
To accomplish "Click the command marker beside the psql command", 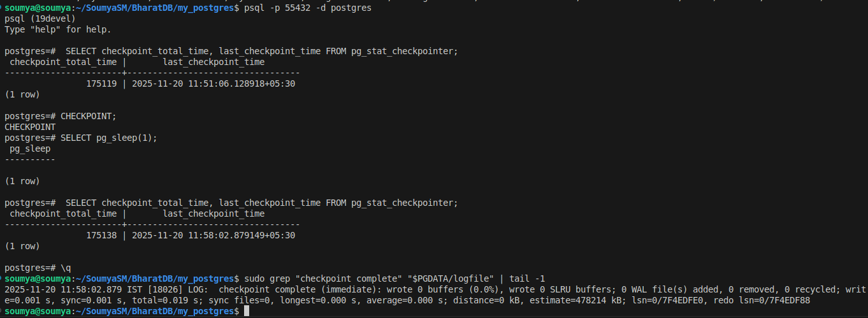I will pyautogui.click(x=2, y=8).
